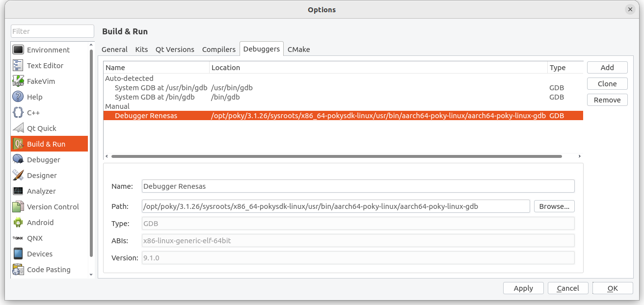Viewport: 644px width, 305px height.
Task: Select the Text Editor settings icon
Action: [45, 65]
